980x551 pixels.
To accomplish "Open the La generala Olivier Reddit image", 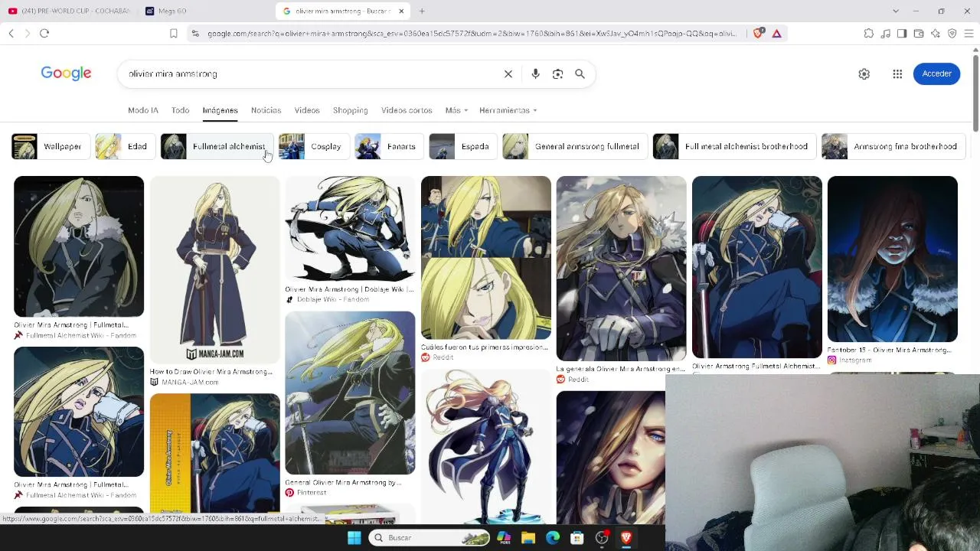I will point(621,269).
